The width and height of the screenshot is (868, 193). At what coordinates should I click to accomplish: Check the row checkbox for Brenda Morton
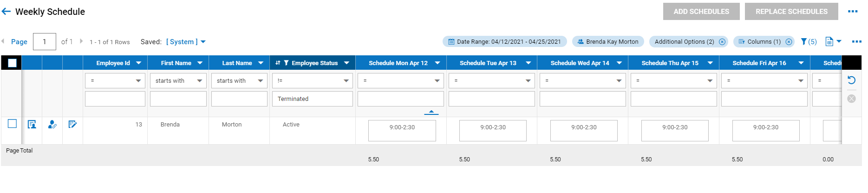pyautogui.click(x=13, y=124)
